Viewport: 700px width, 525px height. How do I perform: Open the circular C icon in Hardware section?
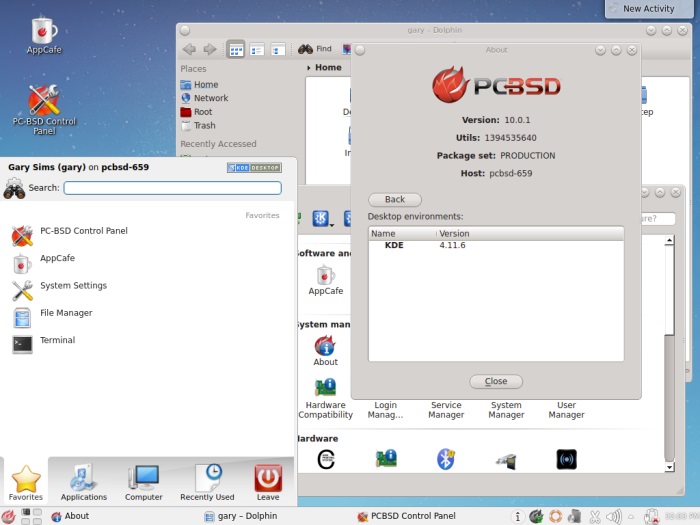coord(326,459)
